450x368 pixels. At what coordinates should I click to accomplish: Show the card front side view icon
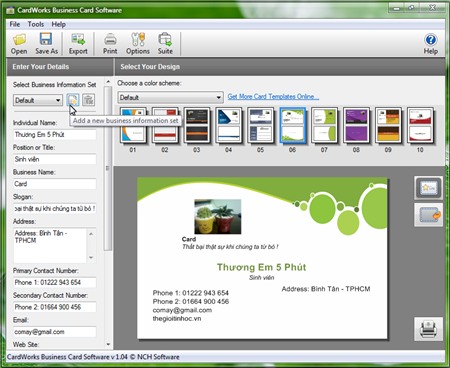tap(428, 188)
